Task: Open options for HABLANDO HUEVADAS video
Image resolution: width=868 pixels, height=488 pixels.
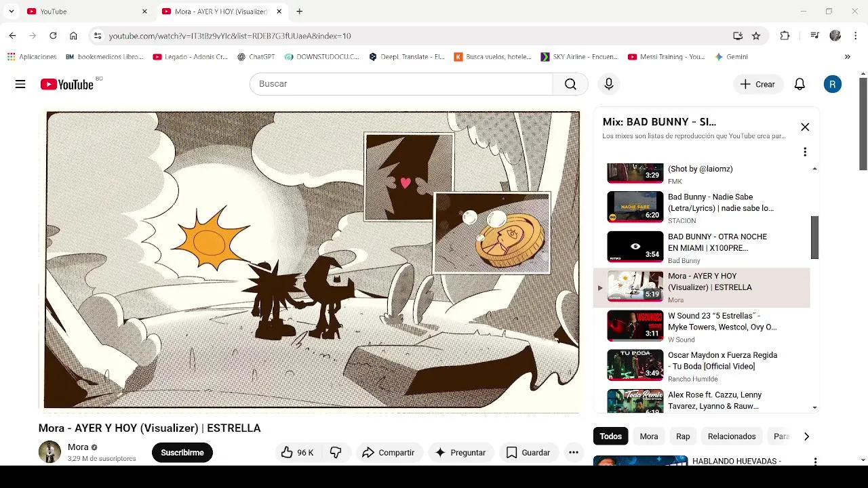Action: (x=815, y=462)
